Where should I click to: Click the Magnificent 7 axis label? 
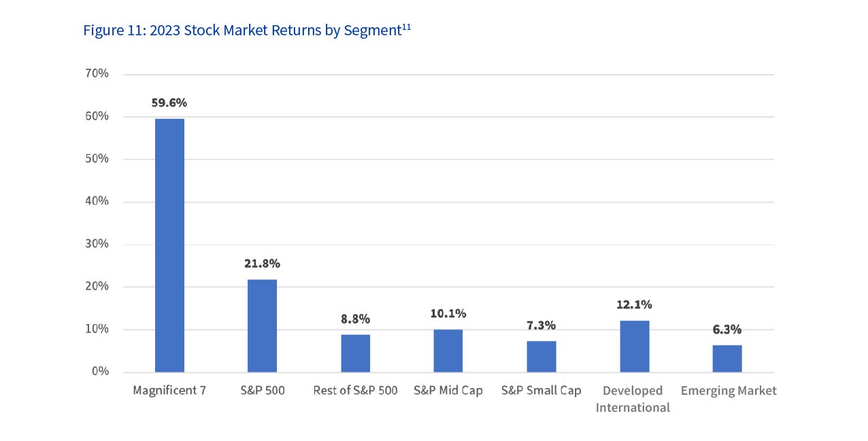click(169, 391)
